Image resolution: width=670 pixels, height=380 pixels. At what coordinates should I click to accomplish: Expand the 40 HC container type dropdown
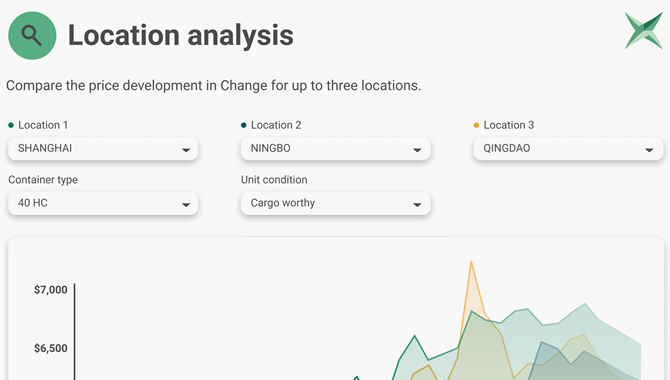point(103,203)
